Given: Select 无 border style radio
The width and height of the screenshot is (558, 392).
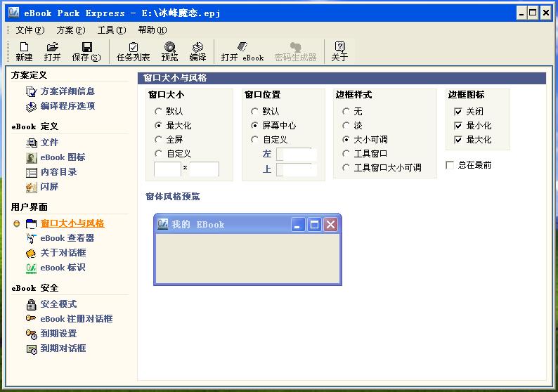Looking at the screenshot, I should tap(346, 111).
